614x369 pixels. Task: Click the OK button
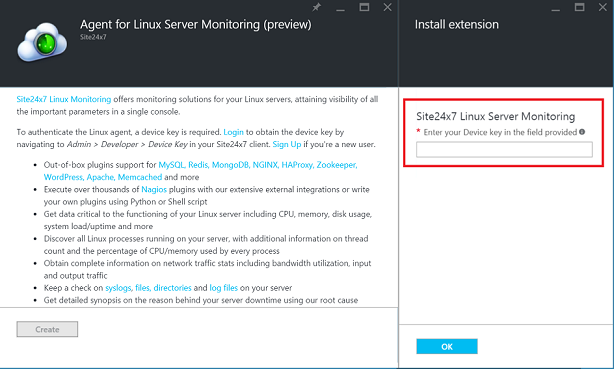click(447, 346)
